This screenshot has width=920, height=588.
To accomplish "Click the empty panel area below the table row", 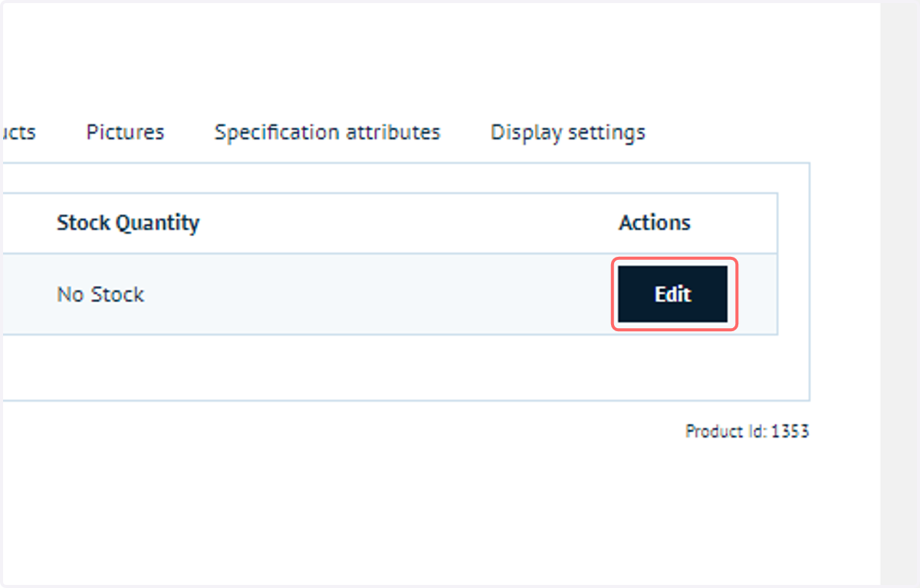I will coord(405,367).
